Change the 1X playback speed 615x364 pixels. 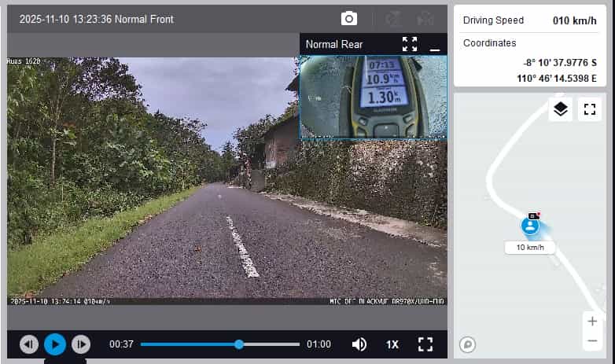(x=392, y=344)
